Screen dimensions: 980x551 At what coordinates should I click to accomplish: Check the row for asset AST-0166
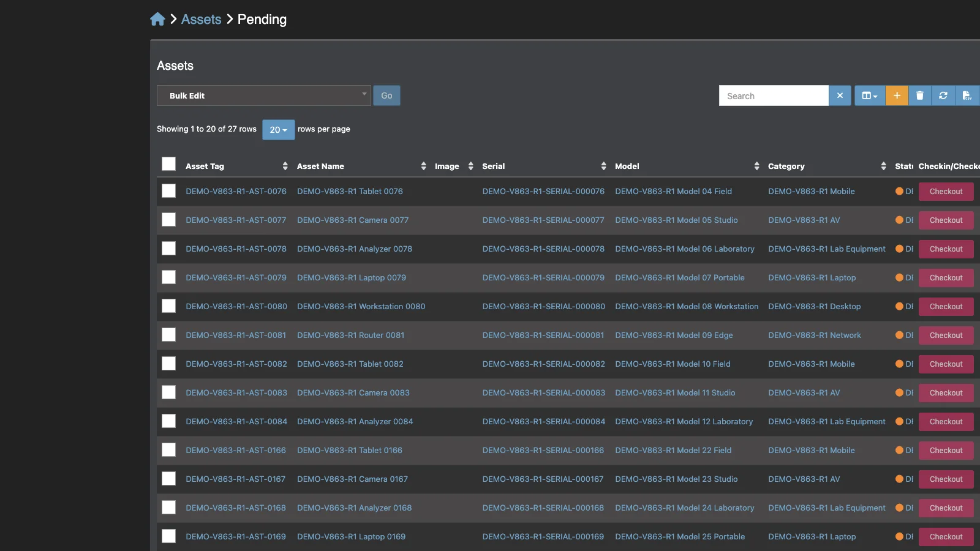pos(168,450)
